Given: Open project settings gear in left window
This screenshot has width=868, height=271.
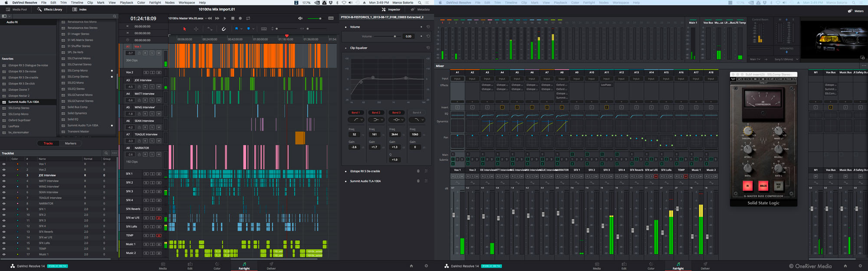Looking at the screenshot, I should pyautogui.click(x=426, y=266).
